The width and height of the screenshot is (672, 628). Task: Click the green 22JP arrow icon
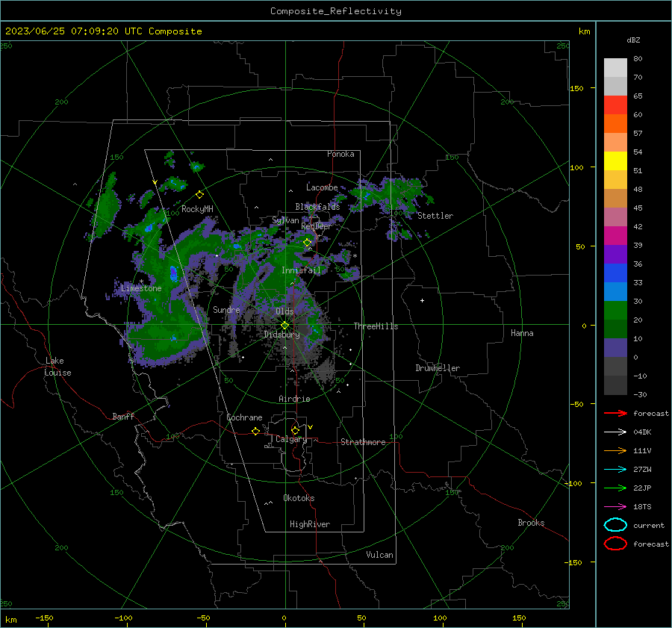[x=615, y=488]
